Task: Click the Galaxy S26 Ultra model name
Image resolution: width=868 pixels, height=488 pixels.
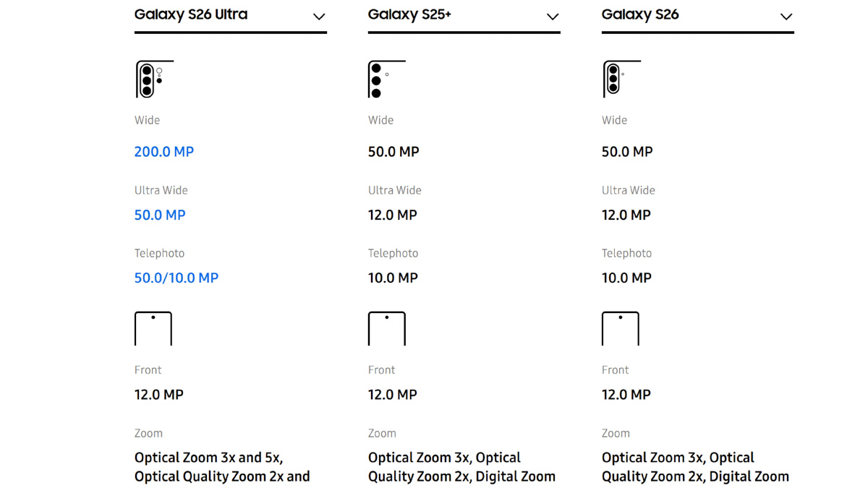Action: tap(191, 14)
